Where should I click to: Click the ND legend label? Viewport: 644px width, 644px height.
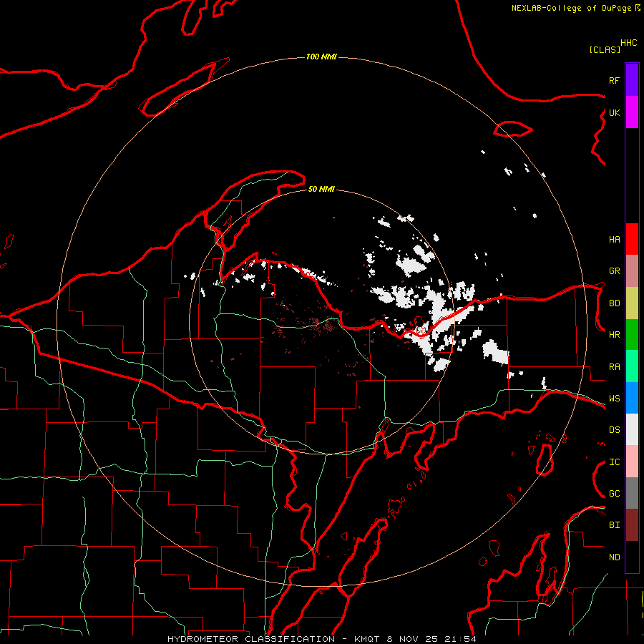[x=614, y=557]
